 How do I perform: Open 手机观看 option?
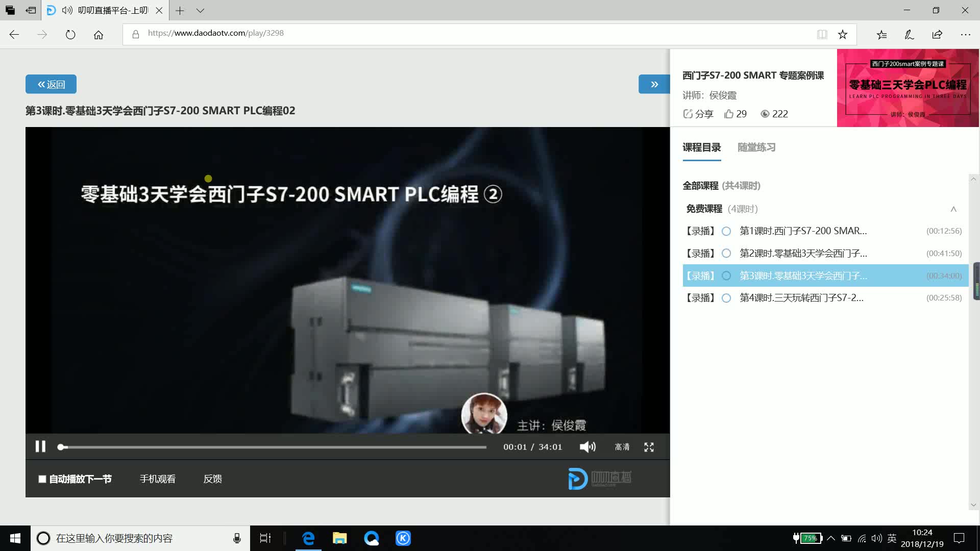(x=158, y=479)
